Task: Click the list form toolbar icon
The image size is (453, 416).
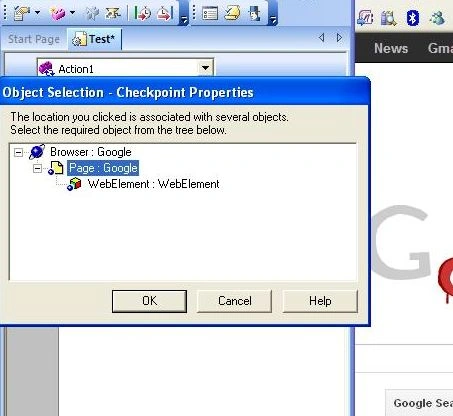Action: point(210,13)
